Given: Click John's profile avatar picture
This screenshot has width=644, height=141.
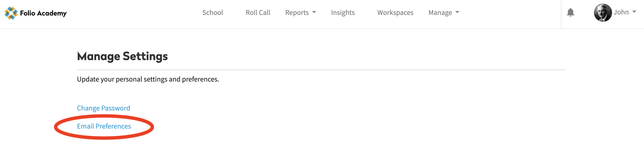Looking at the screenshot, I should [x=603, y=12].
